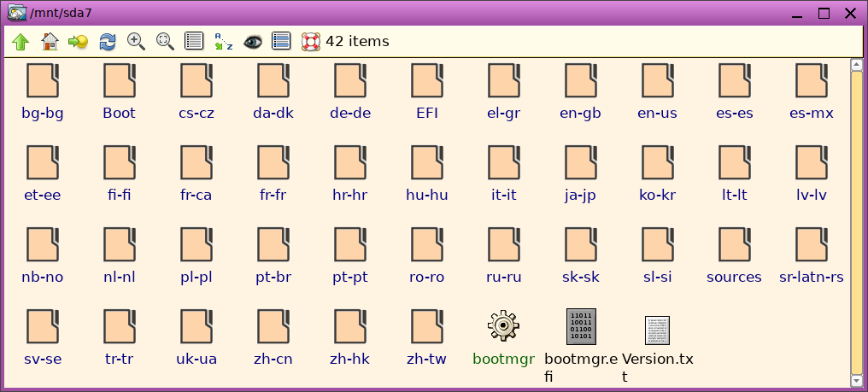Click the et-ee folder label

[43, 196]
